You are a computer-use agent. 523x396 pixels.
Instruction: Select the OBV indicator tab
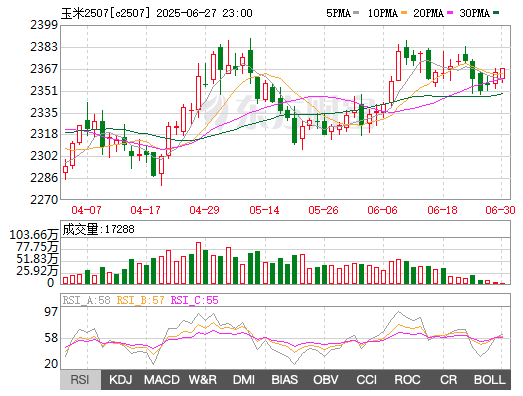[326, 380]
